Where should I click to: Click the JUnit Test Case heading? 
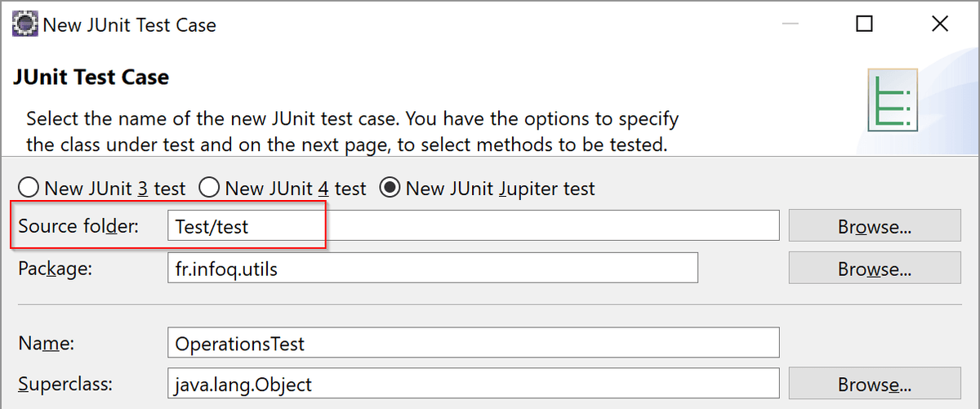click(x=91, y=78)
